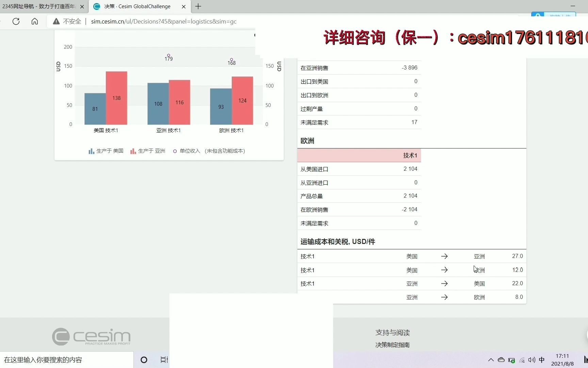
Task: Select the 亚洲 to 欧洲 cost 8.0
Action: pos(519,297)
